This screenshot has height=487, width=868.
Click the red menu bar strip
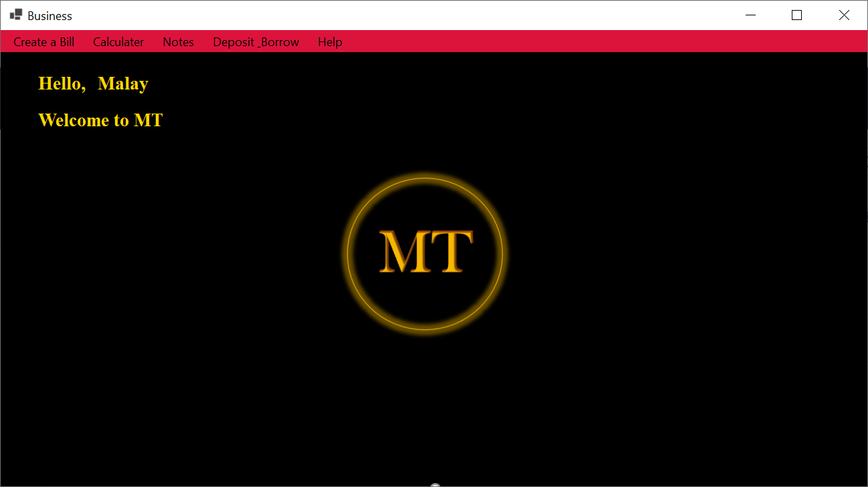coord(535,41)
